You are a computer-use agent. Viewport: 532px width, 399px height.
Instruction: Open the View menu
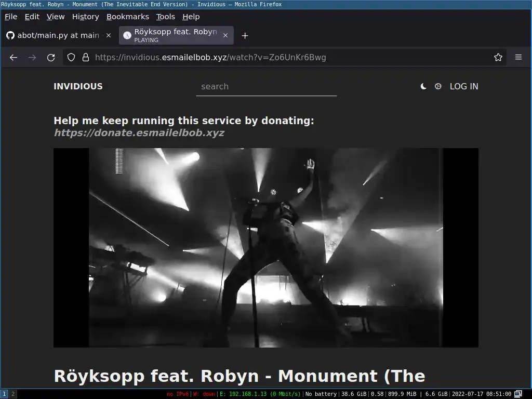pos(56,17)
